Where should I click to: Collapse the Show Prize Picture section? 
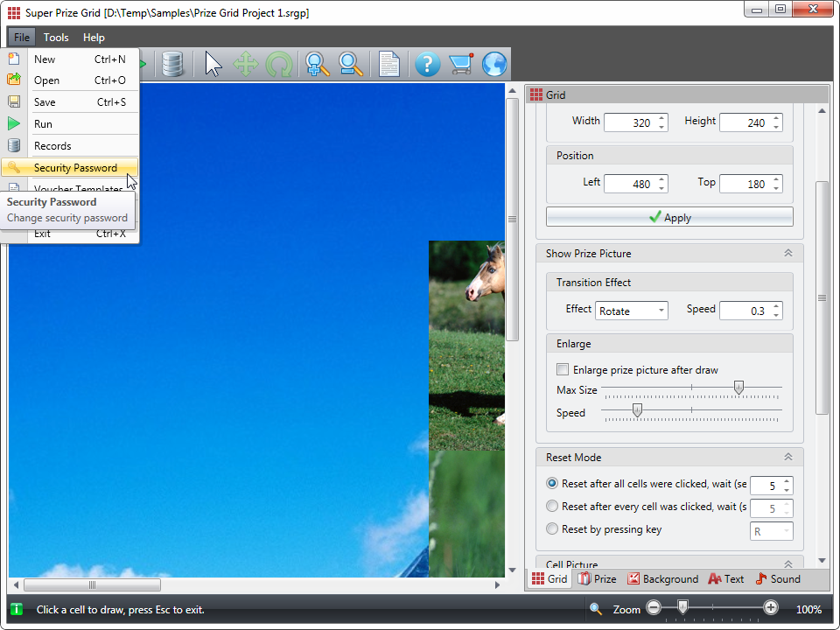787,253
